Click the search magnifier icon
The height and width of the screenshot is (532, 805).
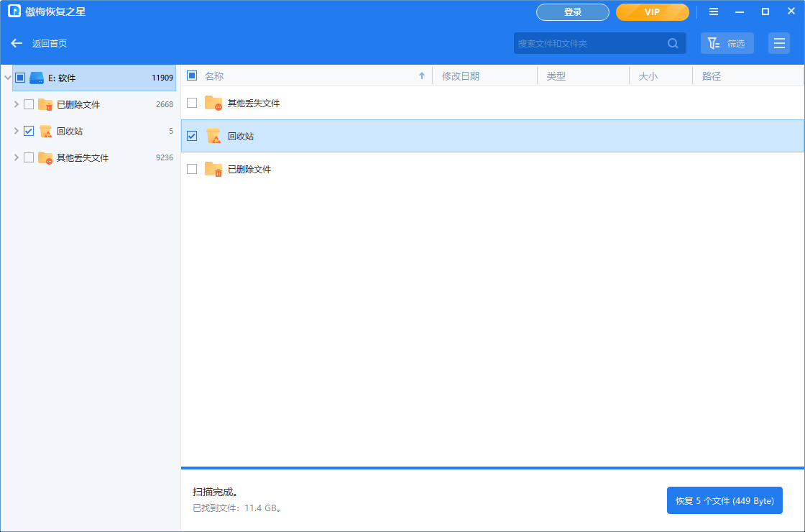673,43
